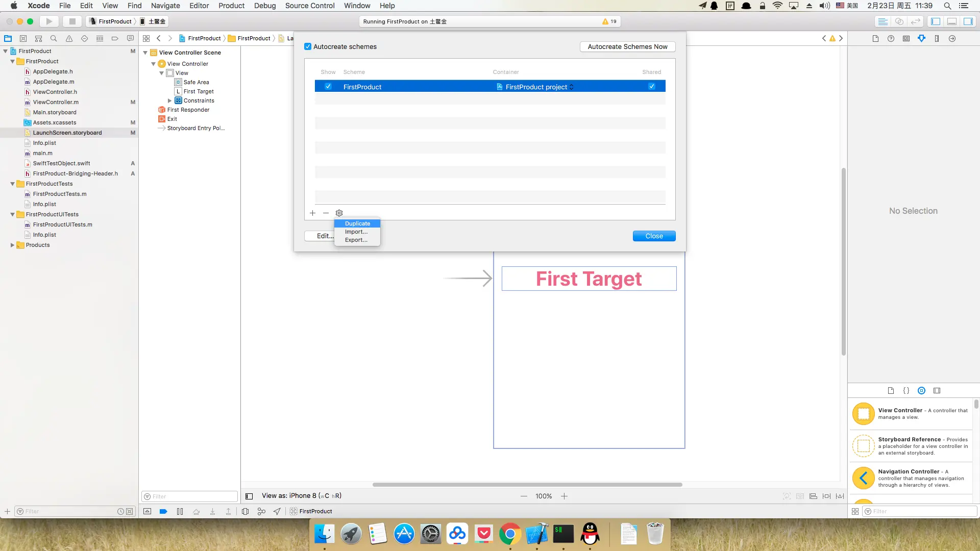Image resolution: width=980 pixels, height=551 pixels.
Task: Toggle Shared checkbox for FirstProduct scheme
Action: point(652,87)
